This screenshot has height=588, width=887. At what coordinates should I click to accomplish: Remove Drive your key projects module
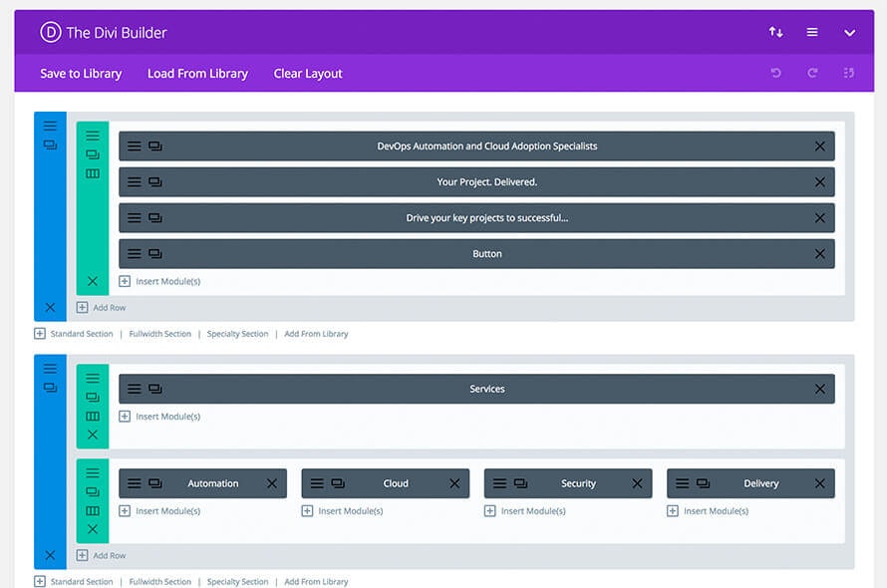point(819,218)
